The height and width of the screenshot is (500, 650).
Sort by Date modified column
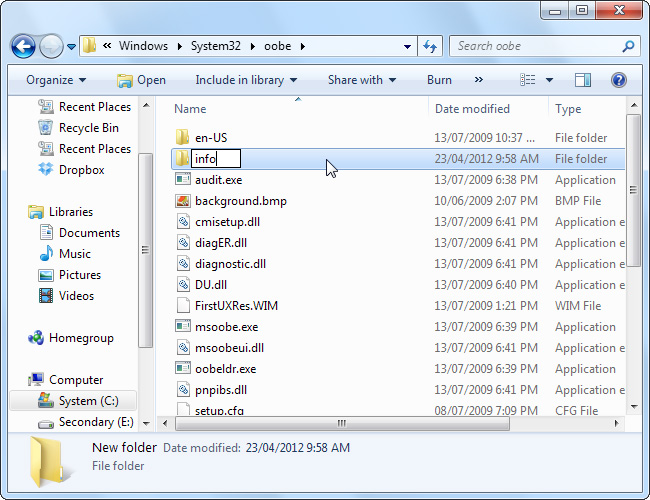click(472, 109)
